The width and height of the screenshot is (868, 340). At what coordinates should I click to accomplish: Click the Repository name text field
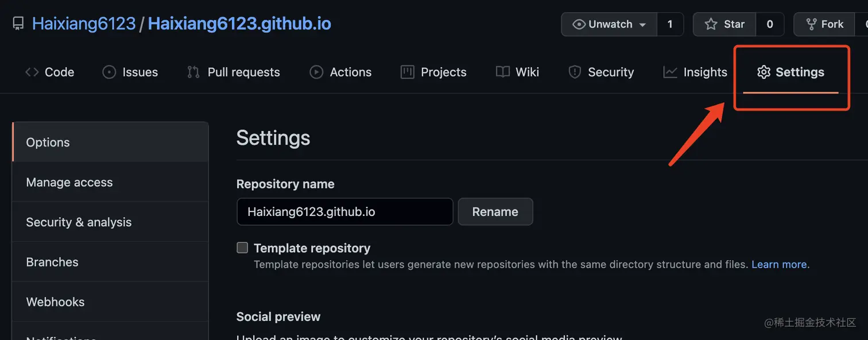click(x=345, y=211)
